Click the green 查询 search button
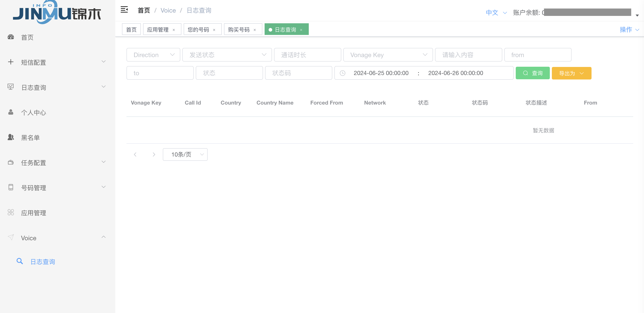 coord(533,73)
